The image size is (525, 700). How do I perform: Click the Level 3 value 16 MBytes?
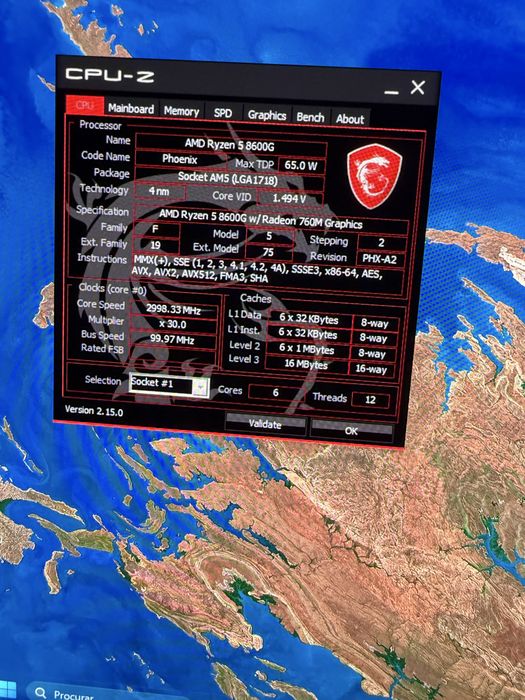point(306,364)
